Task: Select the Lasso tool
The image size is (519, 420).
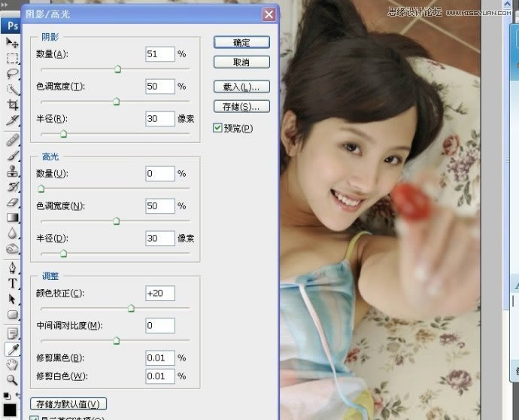Action: point(12,73)
